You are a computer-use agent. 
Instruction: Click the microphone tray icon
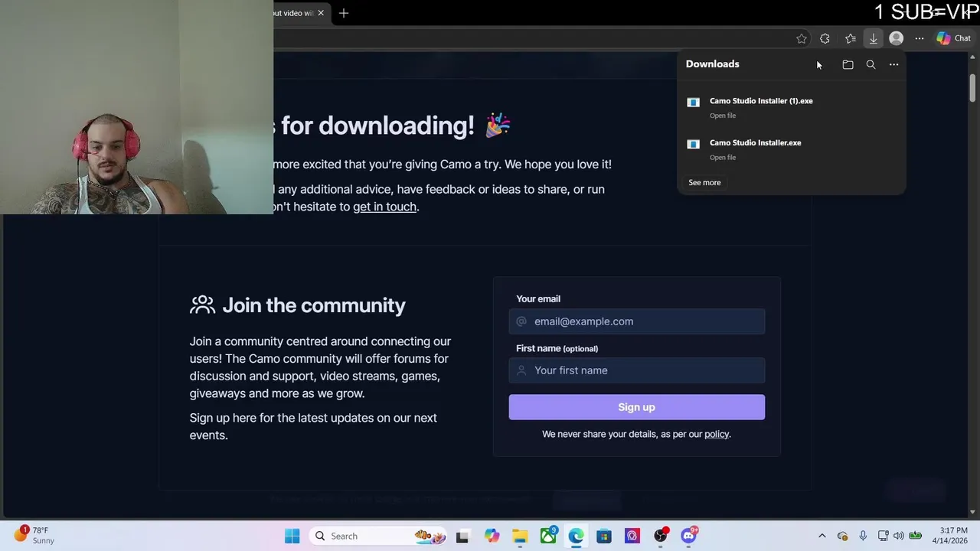tap(863, 536)
